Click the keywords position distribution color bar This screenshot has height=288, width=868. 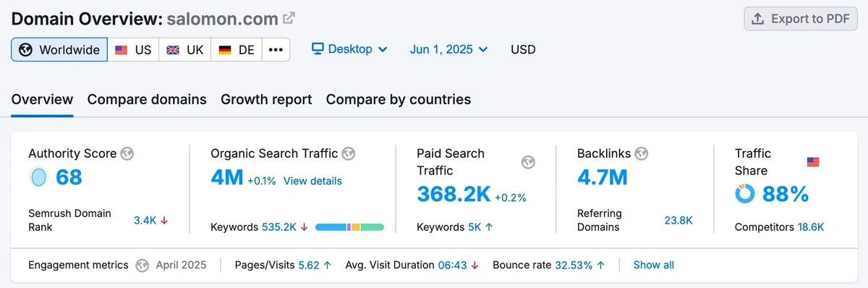pyautogui.click(x=349, y=227)
